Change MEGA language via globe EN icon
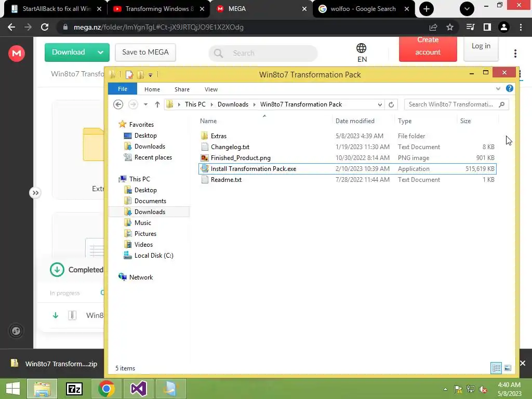 point(362,52)
